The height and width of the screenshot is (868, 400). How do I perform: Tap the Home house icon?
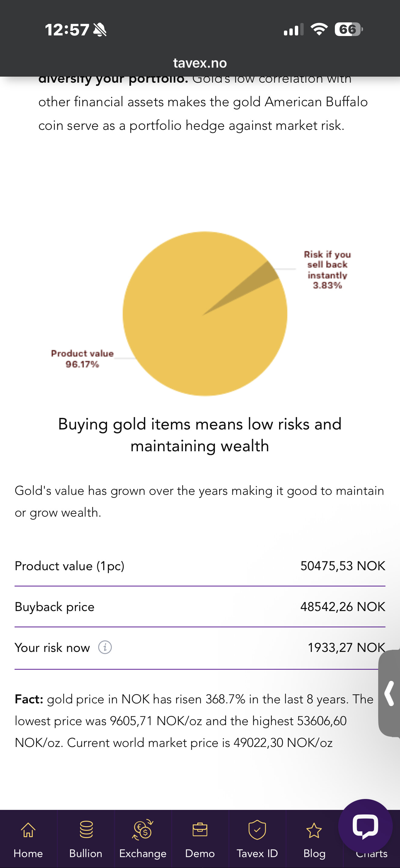(28, 830)
